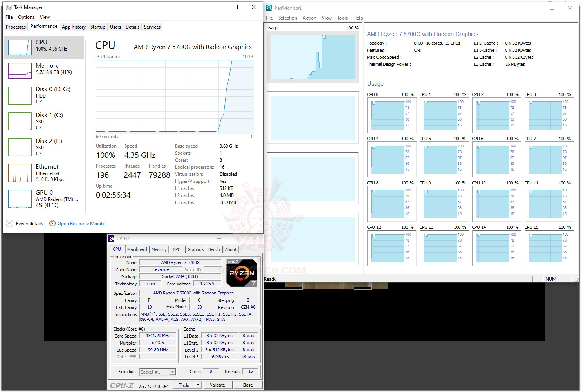Switch to the Users tab
581x392 pixels.
pyautogui.click(x=115, y=27)
